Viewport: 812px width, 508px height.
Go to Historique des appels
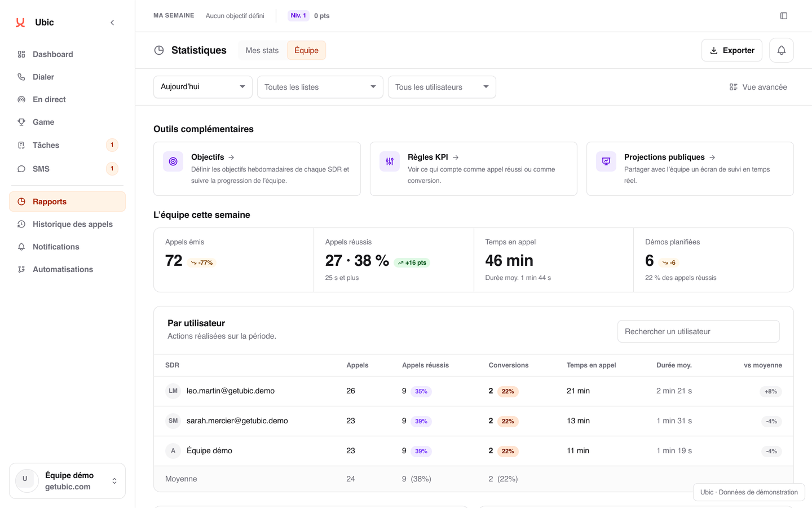coord(67,224)
